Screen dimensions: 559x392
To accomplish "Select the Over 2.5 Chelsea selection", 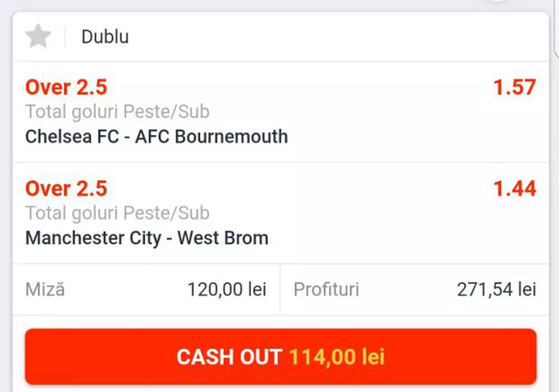I will tap(66, 87).
